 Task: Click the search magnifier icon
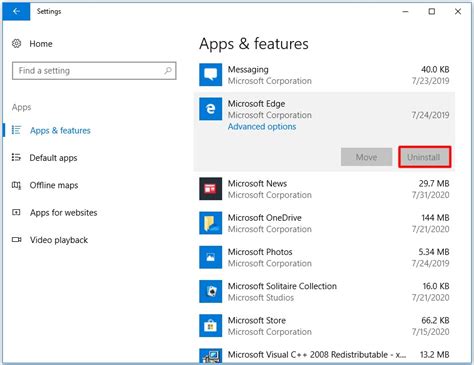tap(168, 70)
